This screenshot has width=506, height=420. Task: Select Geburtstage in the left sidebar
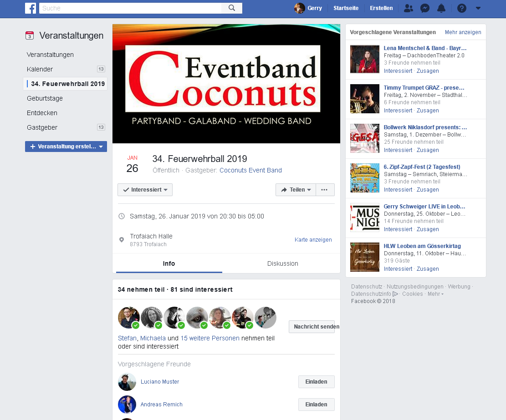45,98
